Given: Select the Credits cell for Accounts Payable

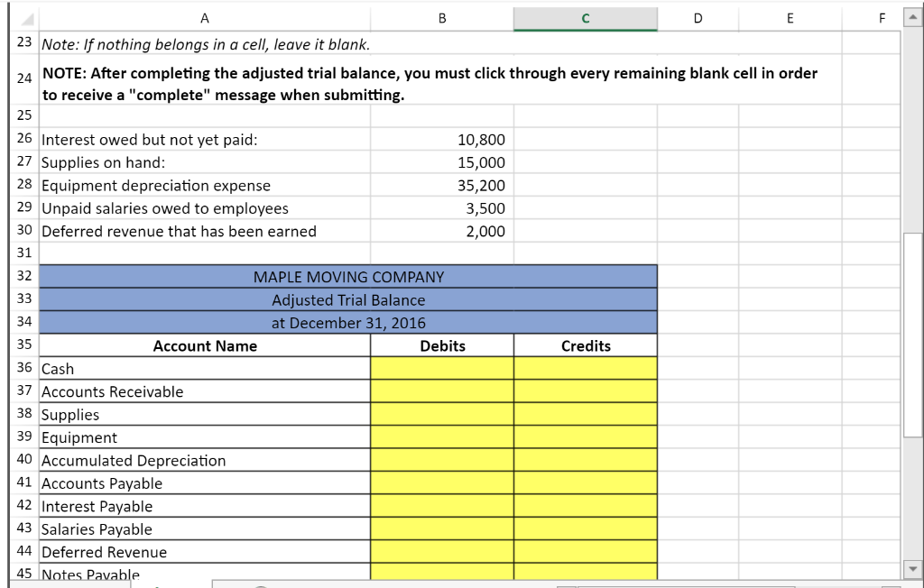Looking at the screenshot, I should click(x=585, y=483).
